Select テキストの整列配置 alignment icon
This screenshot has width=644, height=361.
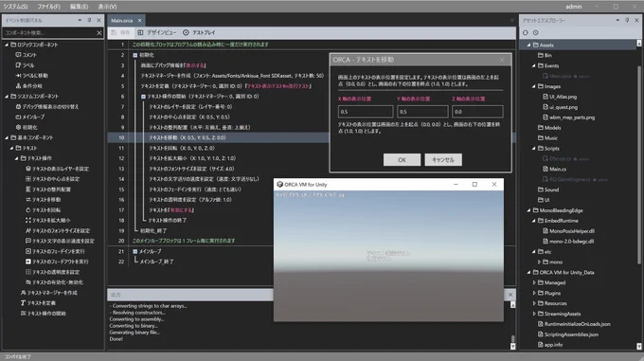point(27,189)
